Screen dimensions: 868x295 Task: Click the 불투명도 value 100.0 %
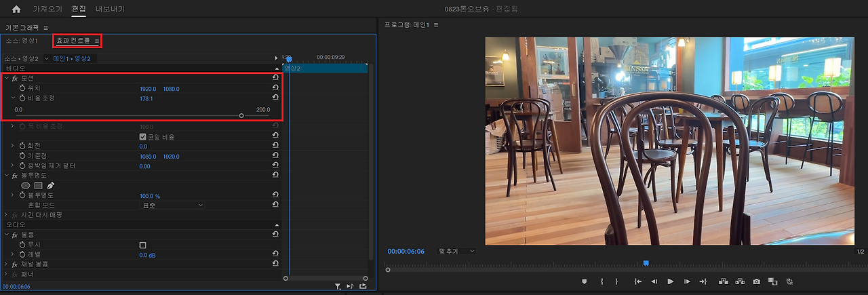(150, 195)
